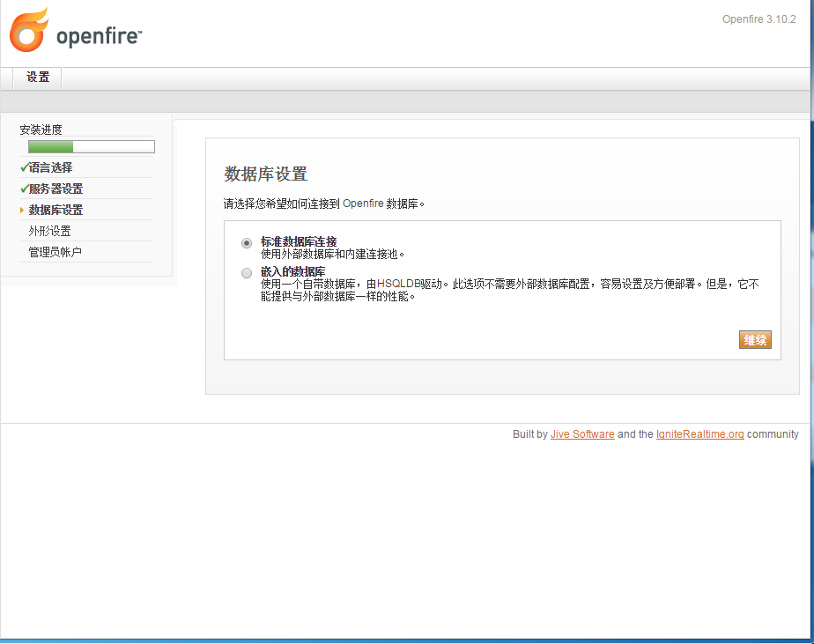This screenshot has height=644, width=814.
Task: Click the green checkmark beside 服务器设置
Action: [x=24, y=189]
